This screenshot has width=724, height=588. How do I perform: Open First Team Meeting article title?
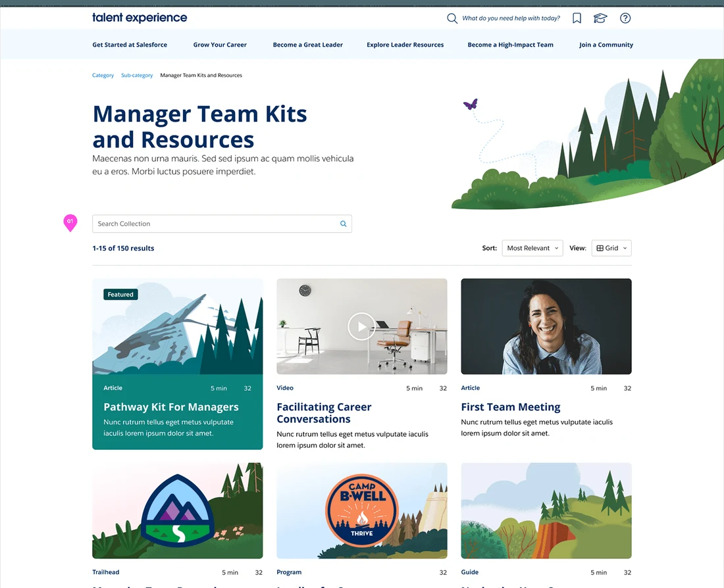510,407
